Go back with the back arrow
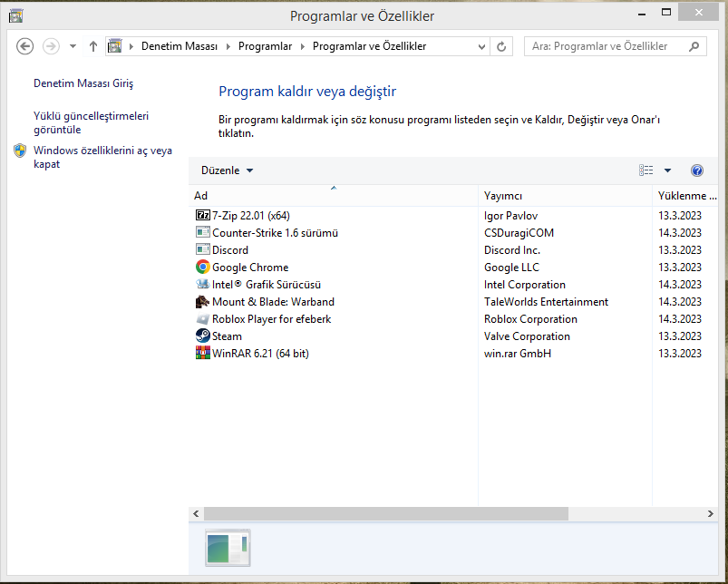Viewport: 728px width, 584px height. (x=25, y=46)
